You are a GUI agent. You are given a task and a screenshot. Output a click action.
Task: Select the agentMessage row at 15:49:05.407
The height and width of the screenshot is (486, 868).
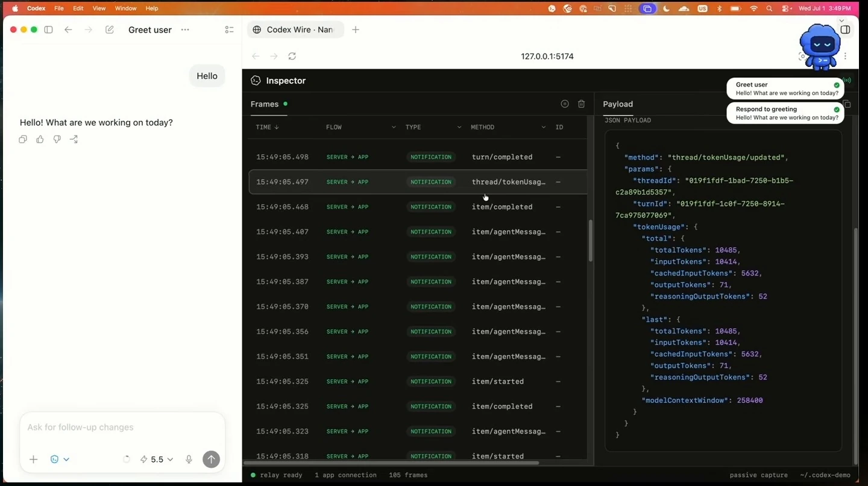(x=418, y=232)
